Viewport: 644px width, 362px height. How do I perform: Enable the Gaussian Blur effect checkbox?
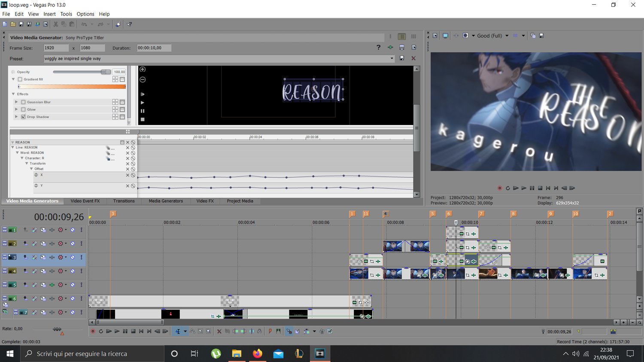click(23, 102)
